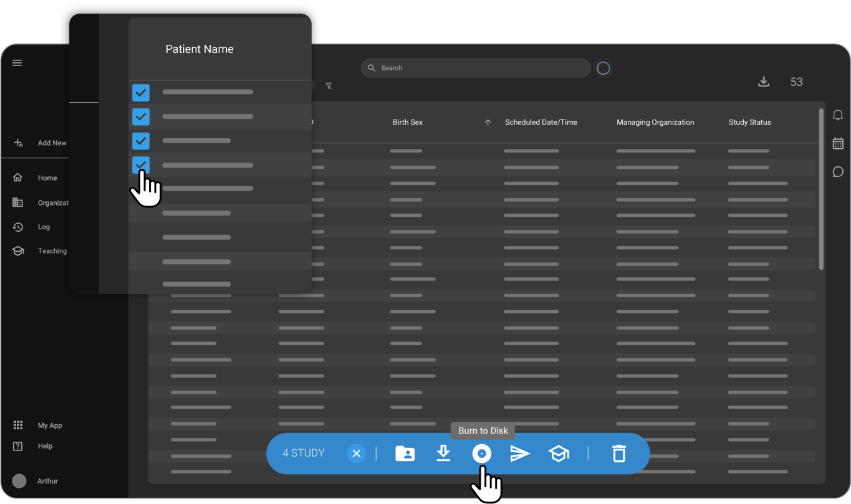Open the chat bubble icon

click(838, 172)
